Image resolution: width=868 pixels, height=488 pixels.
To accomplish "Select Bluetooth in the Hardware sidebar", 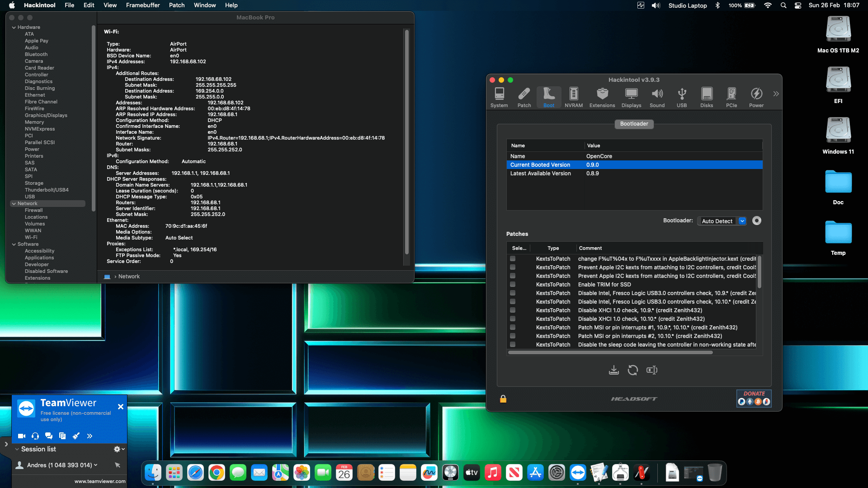I will coord(36,55).
